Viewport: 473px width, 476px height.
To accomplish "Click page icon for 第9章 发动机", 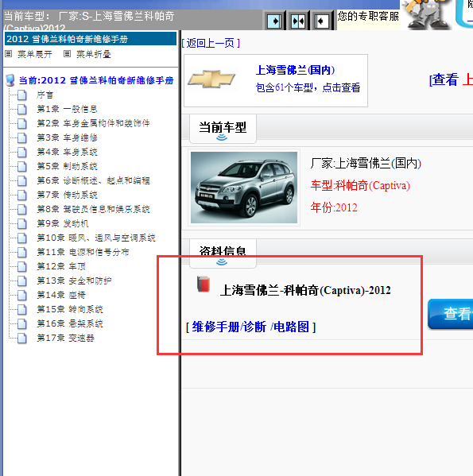I will (x=21, y=224).
